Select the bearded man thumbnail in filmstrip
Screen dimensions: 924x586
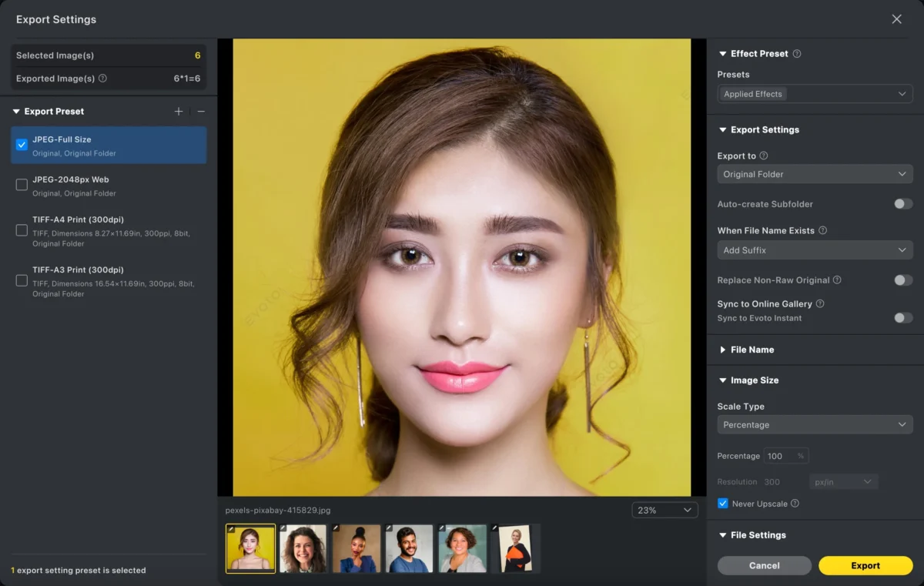(x=409, y=548)
